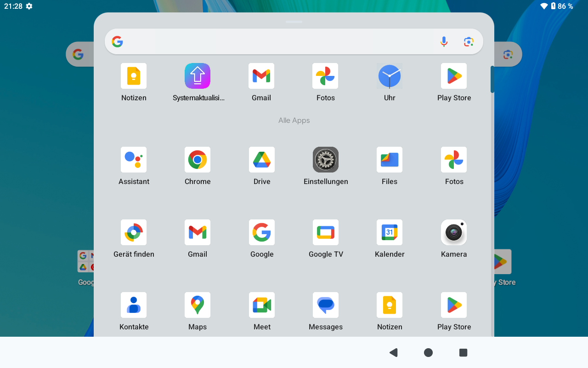Tap the Google logo on home screen widget
Image resolution: width=588 pixels, height=368 pixels.
(x=78, y=54)
